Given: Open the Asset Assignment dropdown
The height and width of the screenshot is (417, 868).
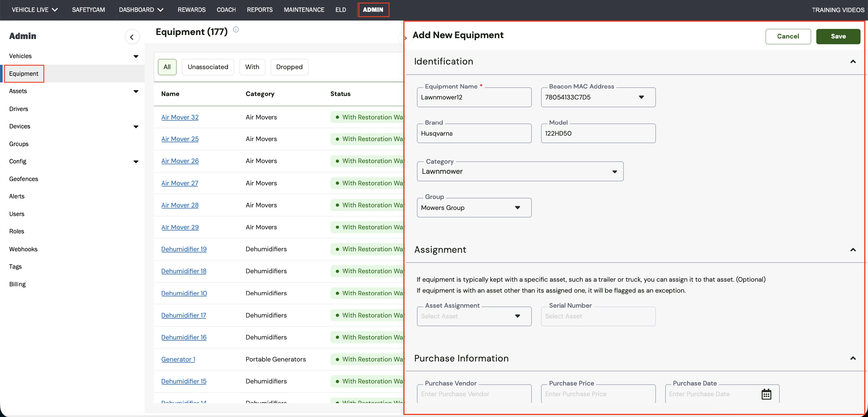Looking at the screenshot, I should (x=517, y=316).
